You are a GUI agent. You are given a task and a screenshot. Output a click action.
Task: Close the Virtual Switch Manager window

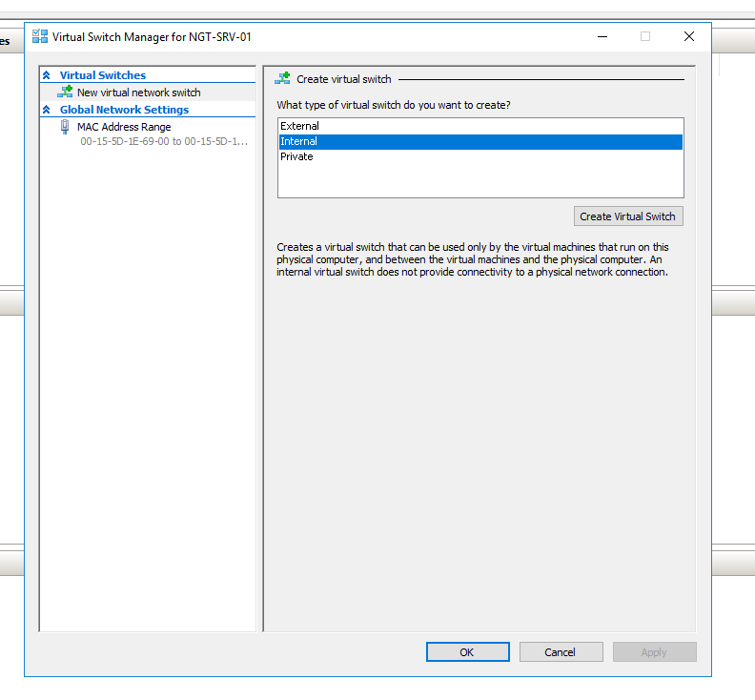point(688,37)
